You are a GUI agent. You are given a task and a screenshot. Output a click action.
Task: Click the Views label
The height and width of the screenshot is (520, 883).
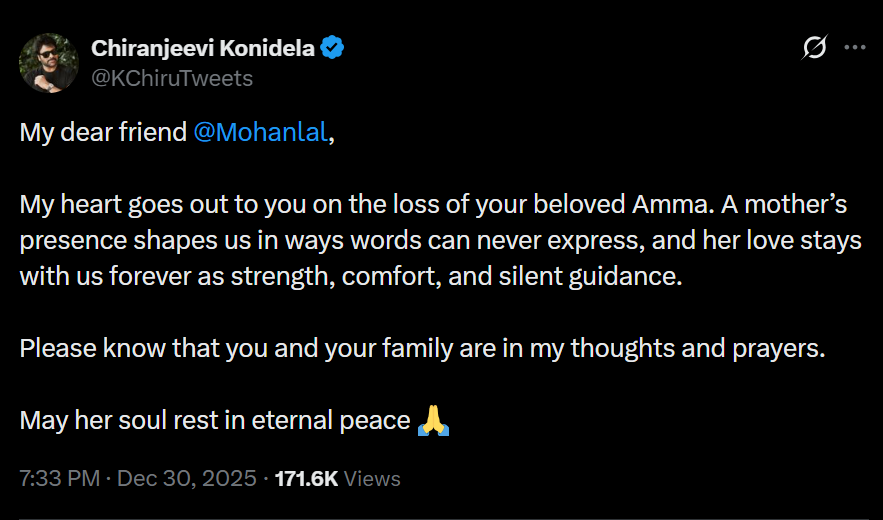coord(372,479)
